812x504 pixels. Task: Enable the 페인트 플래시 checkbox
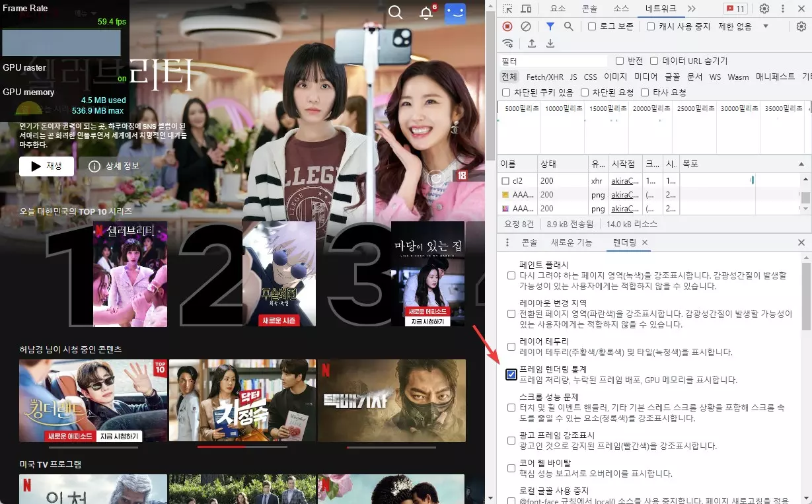click(511, 275)
